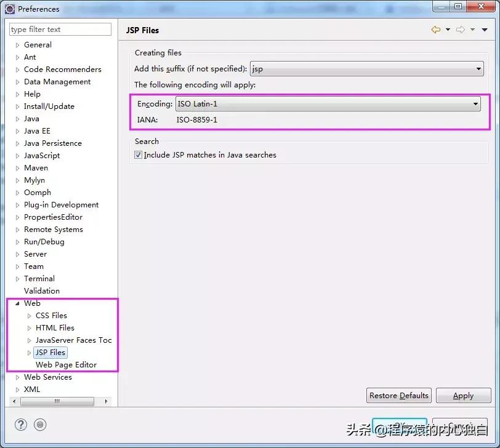Screen dimensions: 500x448
Task: Open the file suffix jsp dropdown
Action: (x=367, y=69)
